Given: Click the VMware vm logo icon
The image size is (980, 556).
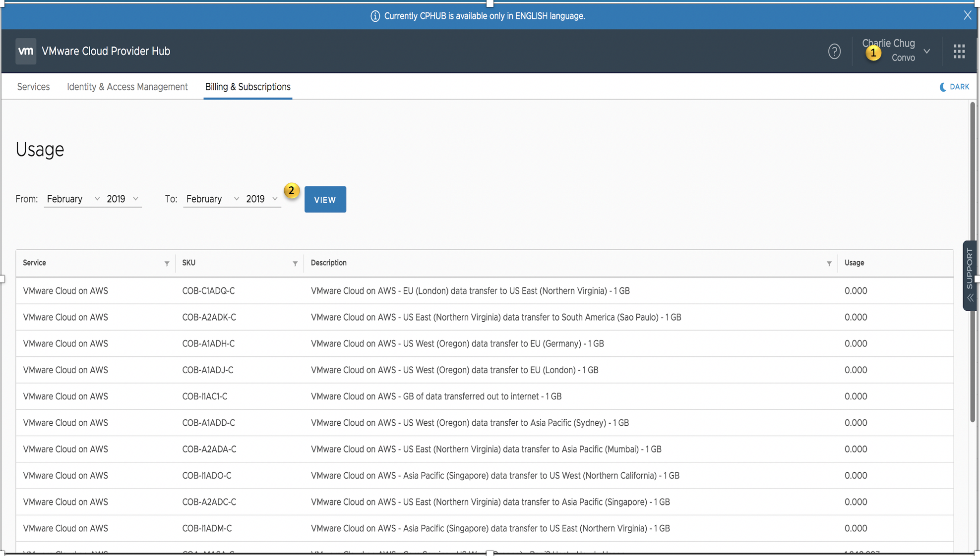Looking at the screenshot, I should tap(26, 51).
